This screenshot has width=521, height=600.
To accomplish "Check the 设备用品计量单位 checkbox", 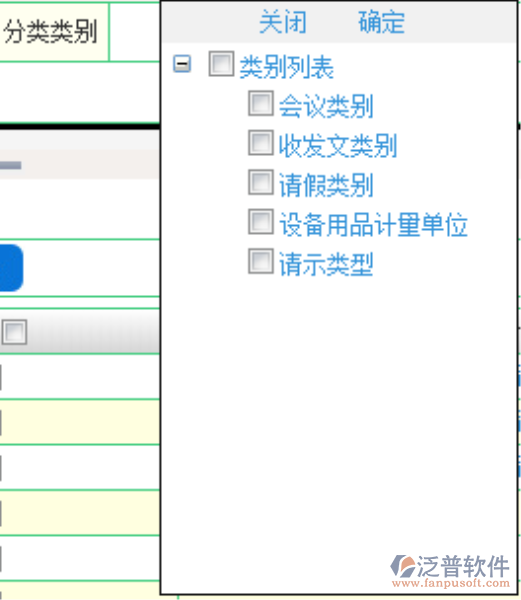I will (x=261, y=222).
